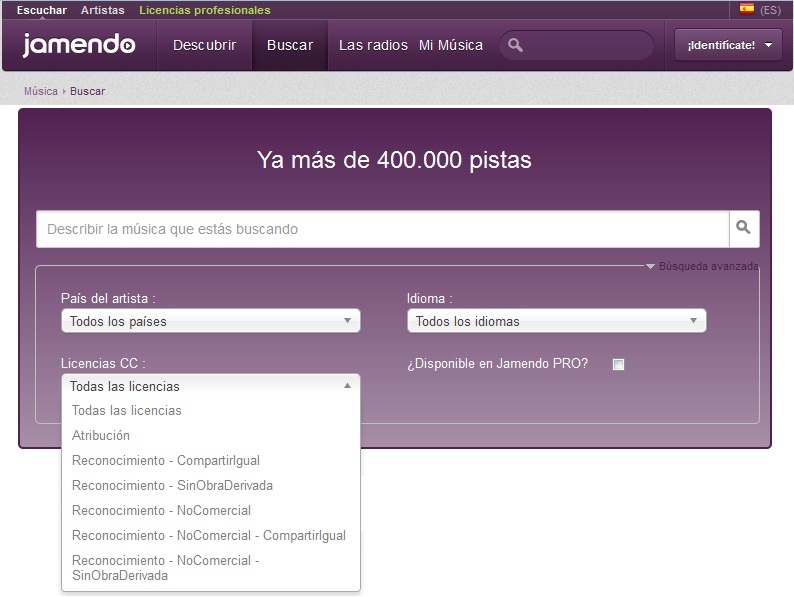Click the Jamendo logo
Viewport: 794px width, 597px height.
tap(79, 45)
